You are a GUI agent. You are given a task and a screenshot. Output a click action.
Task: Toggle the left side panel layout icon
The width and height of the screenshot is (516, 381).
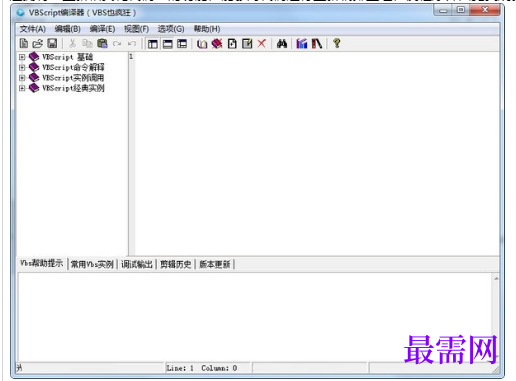(x=153, y=44)
